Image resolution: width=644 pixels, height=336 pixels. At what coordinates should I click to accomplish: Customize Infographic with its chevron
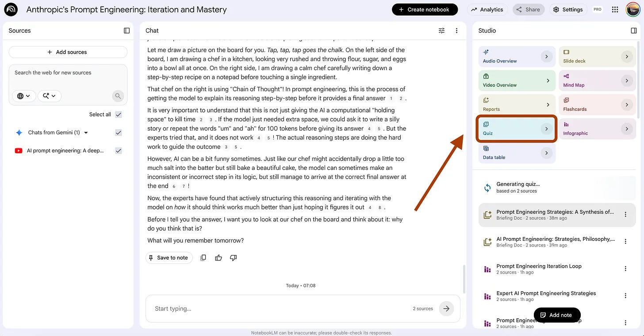(627, 129)
